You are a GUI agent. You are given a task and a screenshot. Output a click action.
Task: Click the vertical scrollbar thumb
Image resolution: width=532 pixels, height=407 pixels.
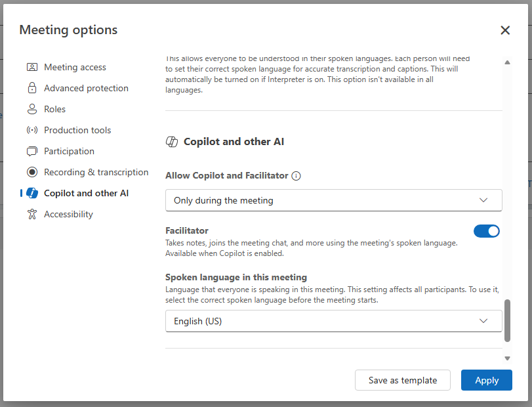[x=507, y=321]
